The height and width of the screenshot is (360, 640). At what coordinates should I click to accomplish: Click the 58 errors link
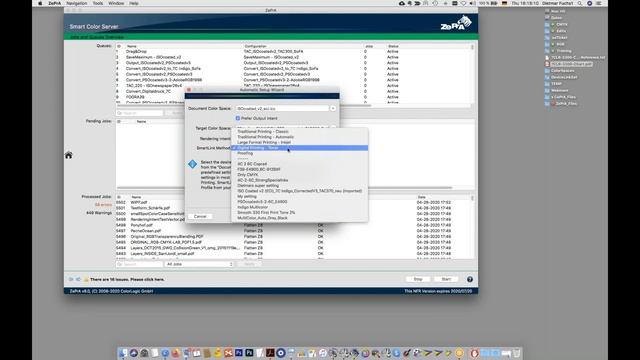[103, 204]
